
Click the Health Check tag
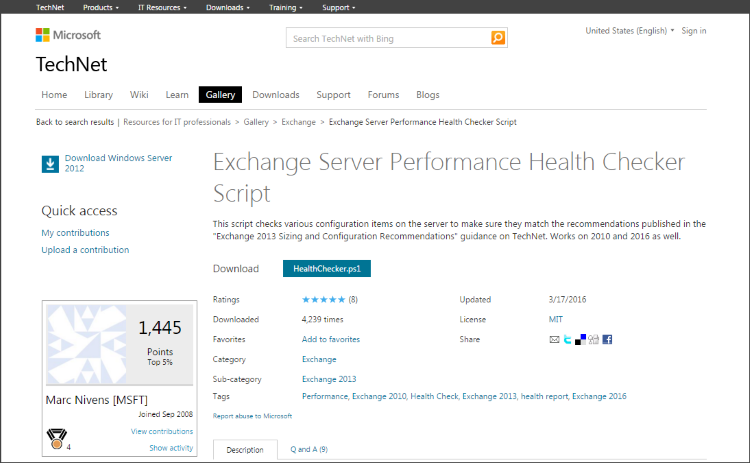pyautogui.click(x=434, y=396)
